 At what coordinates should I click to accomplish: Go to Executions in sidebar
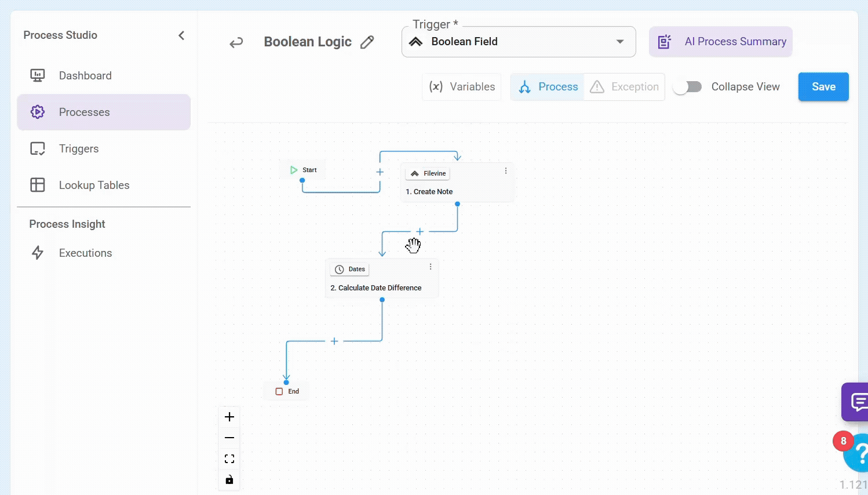tap(85, 253)
